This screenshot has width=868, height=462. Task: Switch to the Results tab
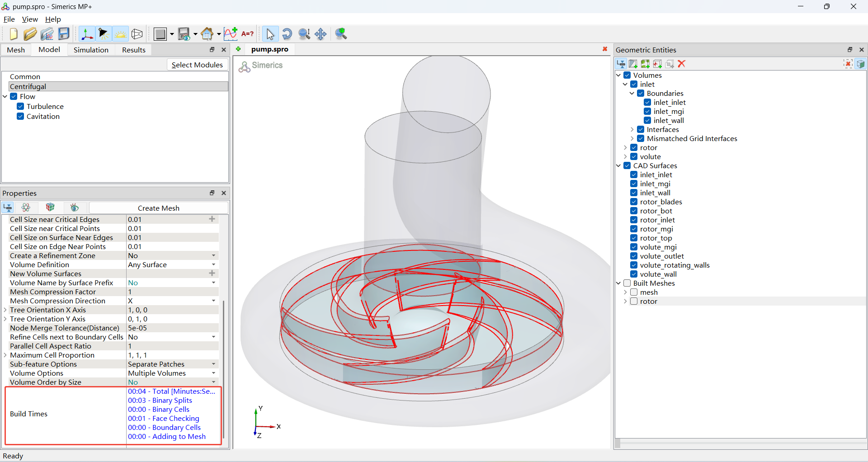(x=134, y=50)
